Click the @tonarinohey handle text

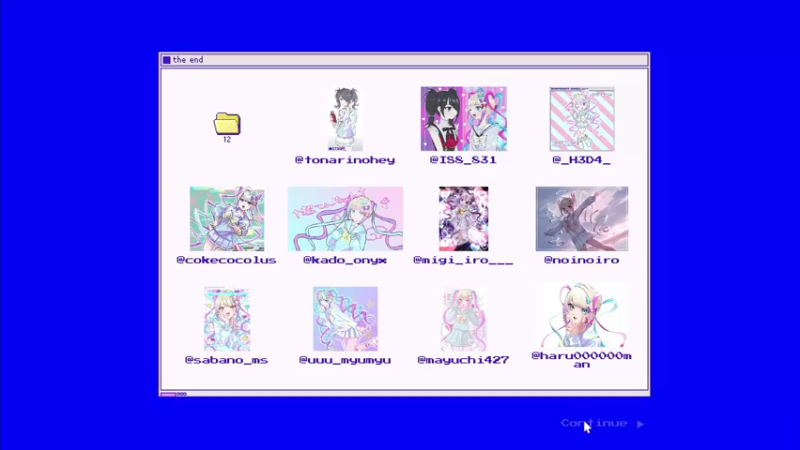[345, 160]
